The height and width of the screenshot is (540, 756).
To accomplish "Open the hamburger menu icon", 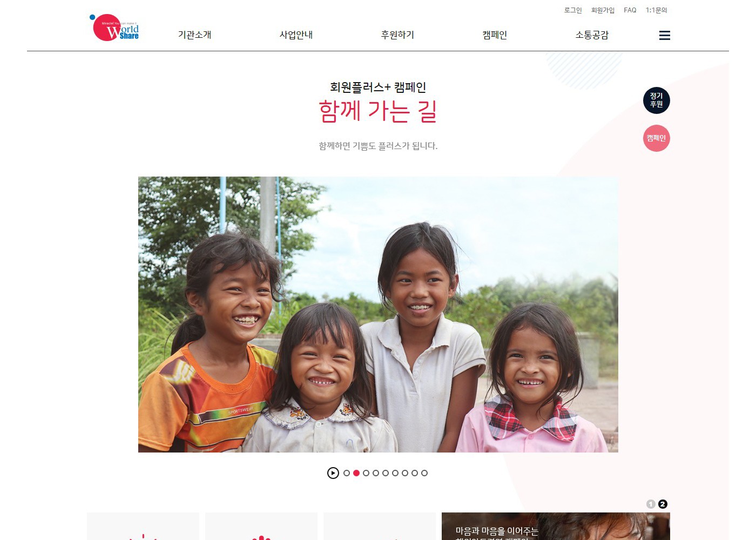I will (x=665, y=35).
